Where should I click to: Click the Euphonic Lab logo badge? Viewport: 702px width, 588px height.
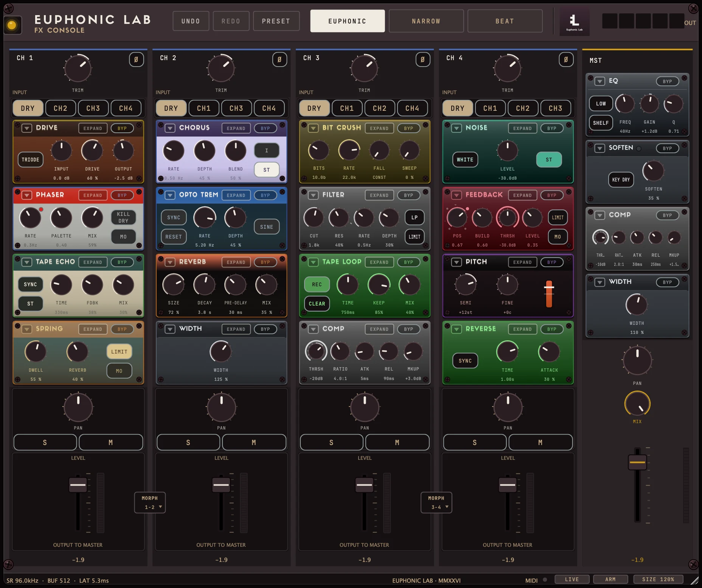click(574, 22)
